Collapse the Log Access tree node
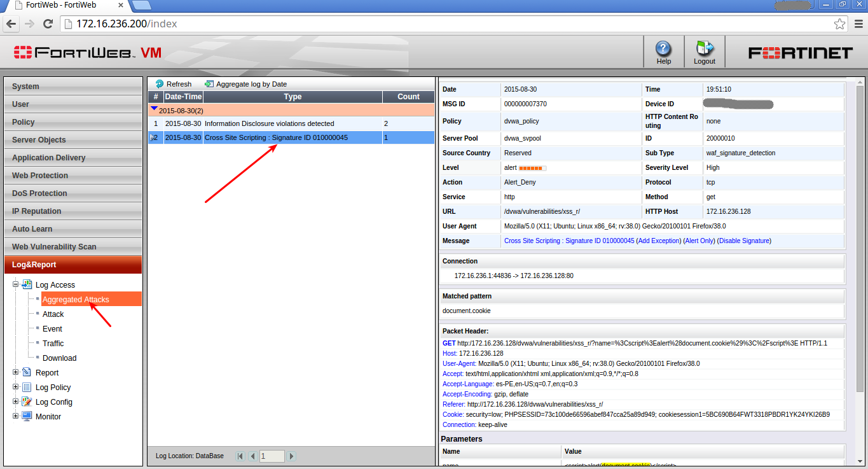This screenshot has width=868, height=469. coord(16,284)
